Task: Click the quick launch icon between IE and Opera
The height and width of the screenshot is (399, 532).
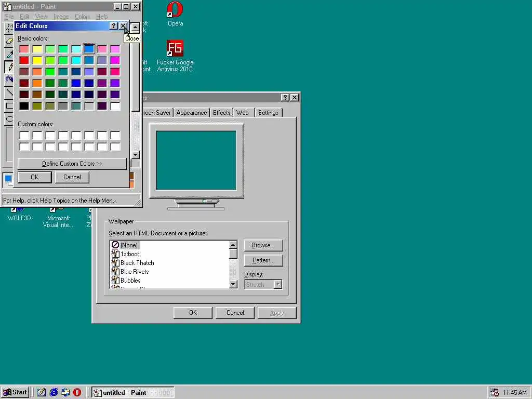Action: click(65, 393)
